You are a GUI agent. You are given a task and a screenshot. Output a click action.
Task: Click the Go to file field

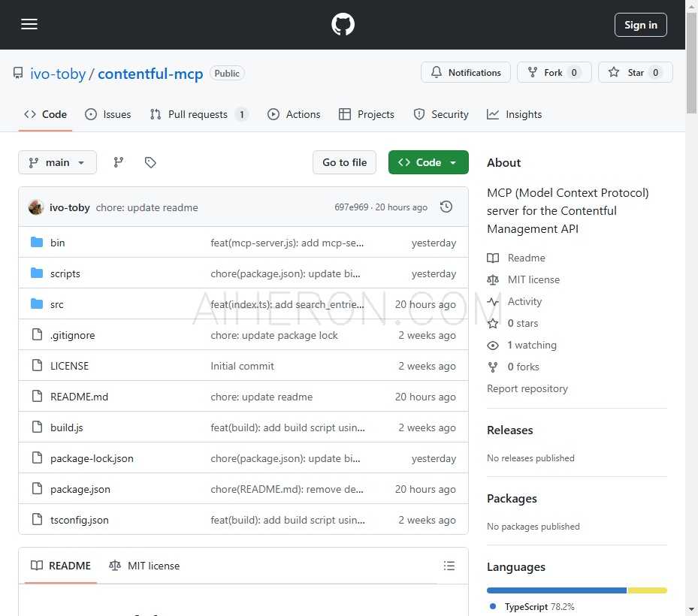click(x=344, y=162)
